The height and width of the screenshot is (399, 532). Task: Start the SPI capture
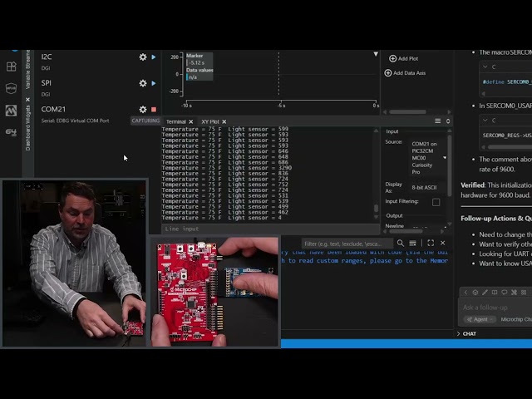click(x=154, y=83)
